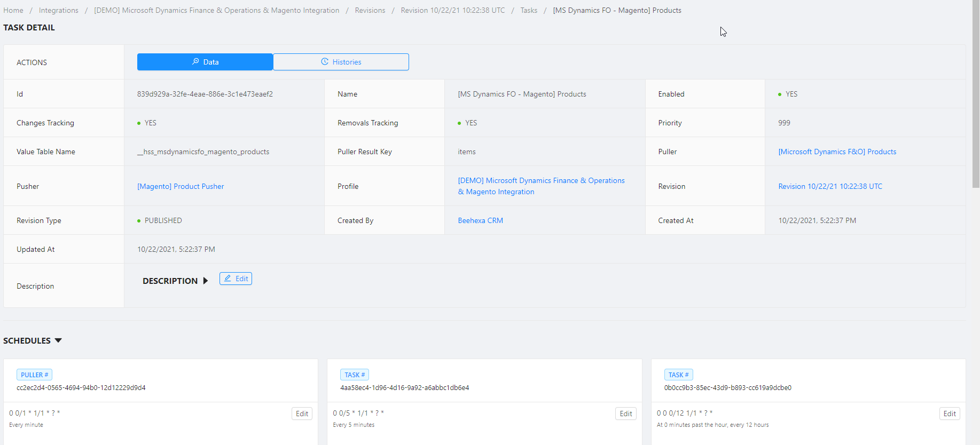This screenshot has height=445, width=980.
Task: Click the clock icon on Histories button
Action: click(x=325, y=62)
